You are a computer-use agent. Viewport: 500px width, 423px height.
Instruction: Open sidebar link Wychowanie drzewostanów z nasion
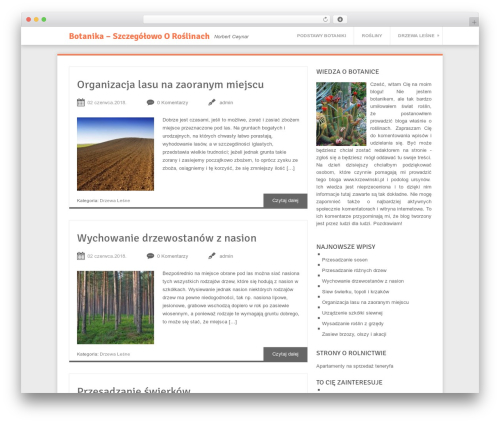click(363, 281)
